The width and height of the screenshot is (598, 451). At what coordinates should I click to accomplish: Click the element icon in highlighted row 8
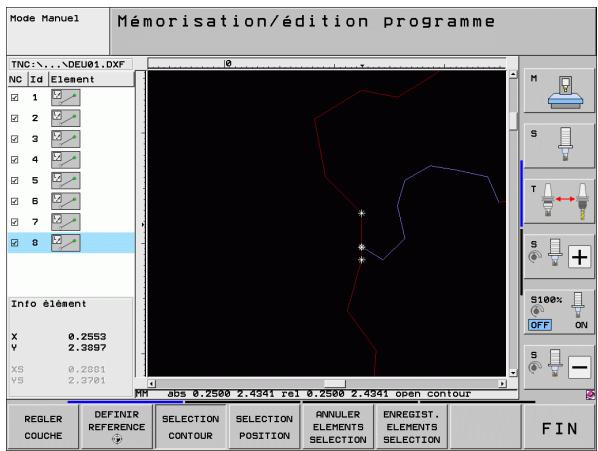[x=66, y=243]
